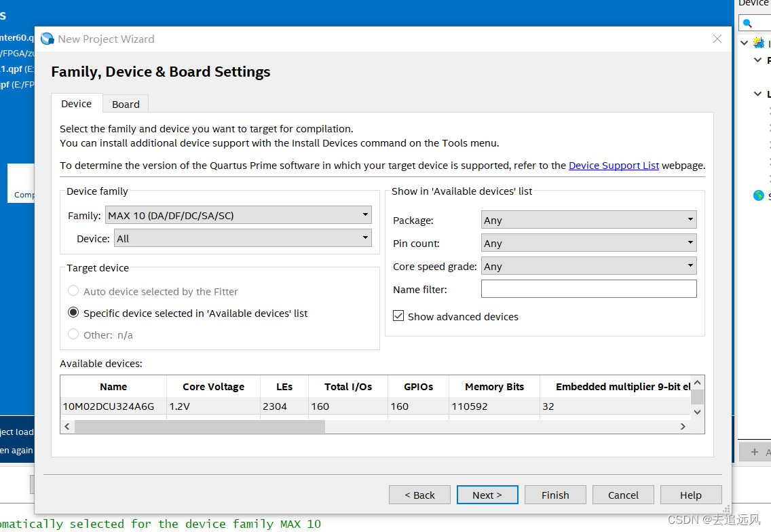The width and height of the screenshot is (771, 532).
Task: Collapse the second tree chevron in right panel
Action: 757,60
